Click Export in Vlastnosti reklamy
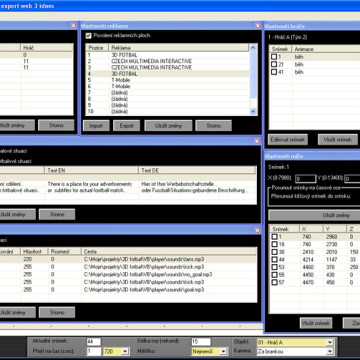Viewport: 360px width, 360px height. tap(126, 126)
